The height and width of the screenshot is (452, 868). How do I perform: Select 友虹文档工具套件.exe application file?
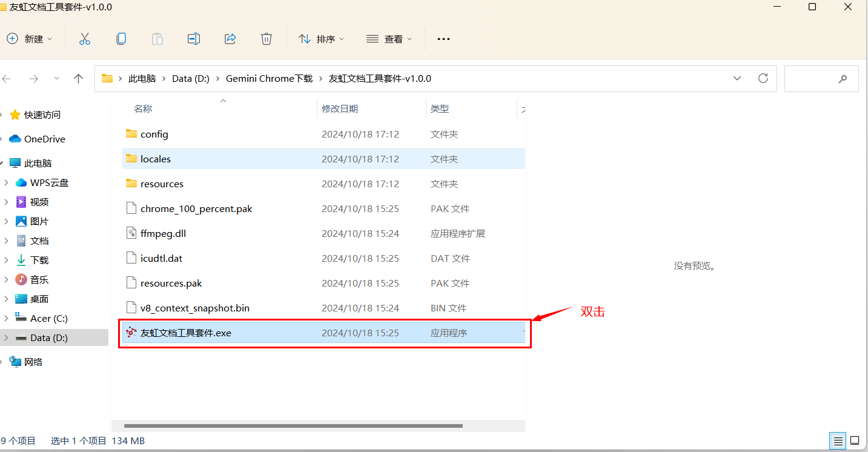point(185,333)
